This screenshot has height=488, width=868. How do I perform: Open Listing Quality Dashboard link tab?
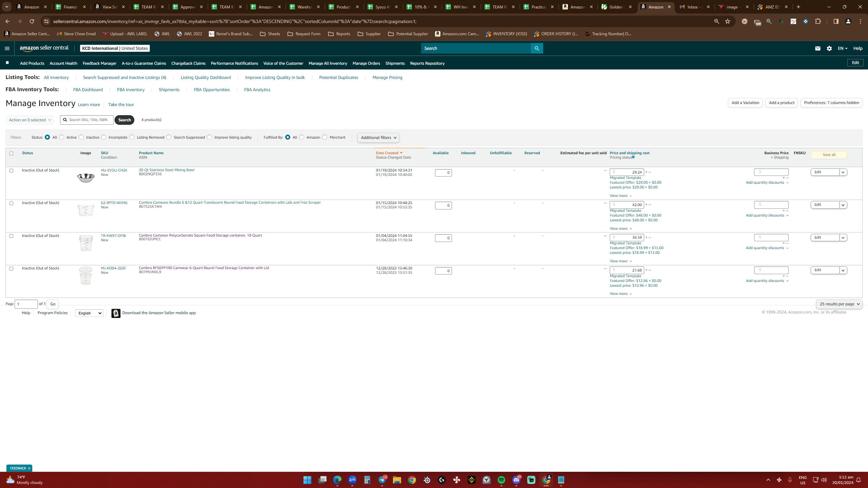coord(205,78)
